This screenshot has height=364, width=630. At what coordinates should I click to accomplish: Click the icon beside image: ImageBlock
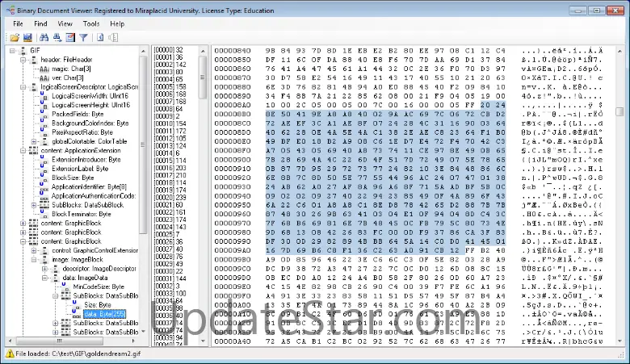45,260
